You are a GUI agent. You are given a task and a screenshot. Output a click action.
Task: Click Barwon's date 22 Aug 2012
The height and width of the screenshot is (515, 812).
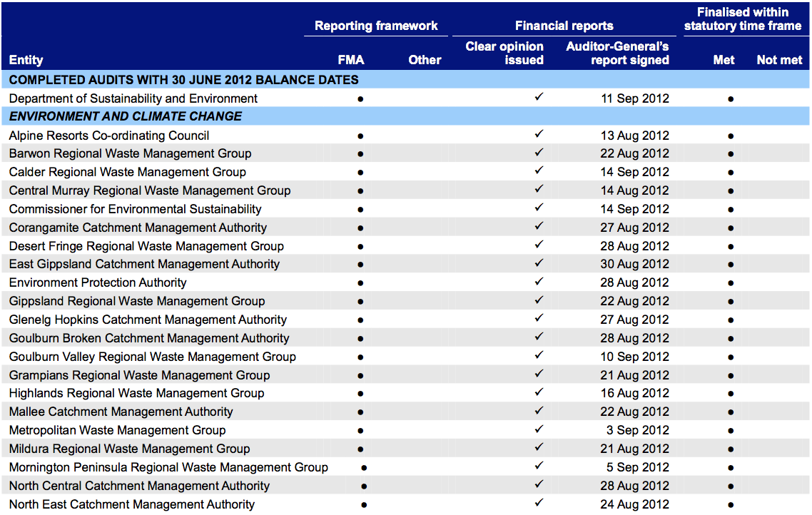click(635, 154)
